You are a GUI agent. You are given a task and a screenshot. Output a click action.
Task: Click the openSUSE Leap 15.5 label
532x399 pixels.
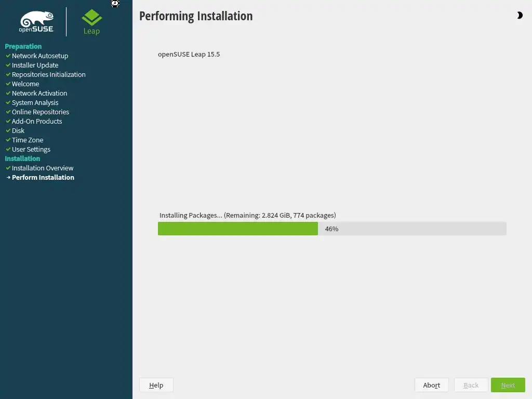(x=189, y=54)
